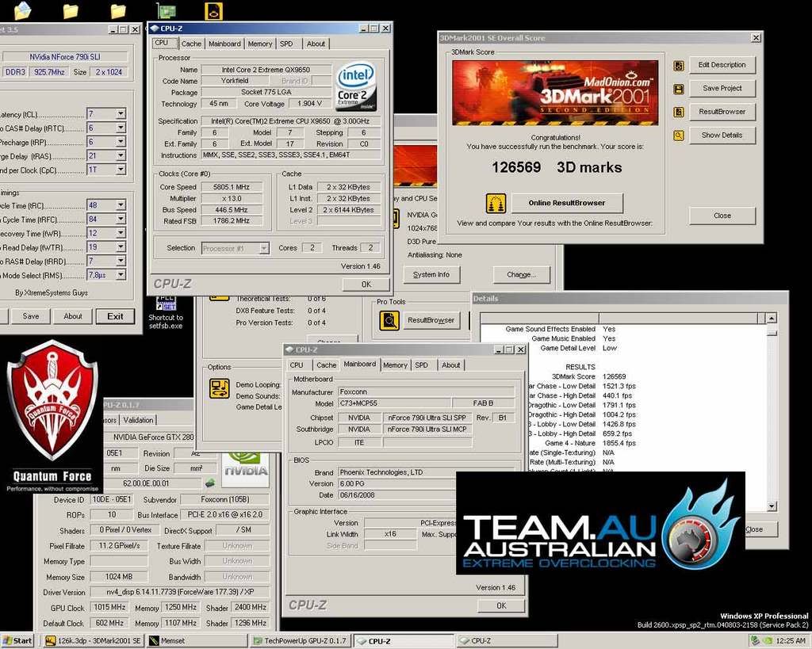The image size is (812, 649).
Task: Open the tRTC CAS# Delay dropdown
Action: point(121,128)
